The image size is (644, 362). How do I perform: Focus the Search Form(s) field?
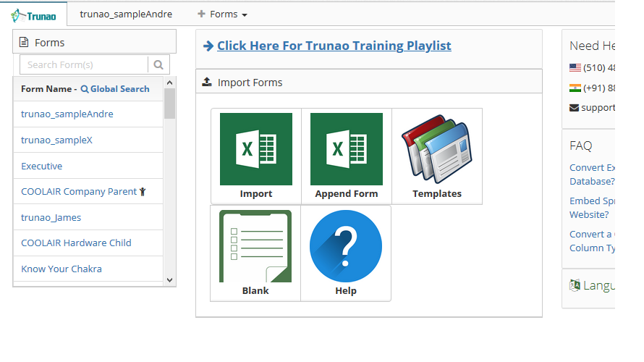point(84,65)
